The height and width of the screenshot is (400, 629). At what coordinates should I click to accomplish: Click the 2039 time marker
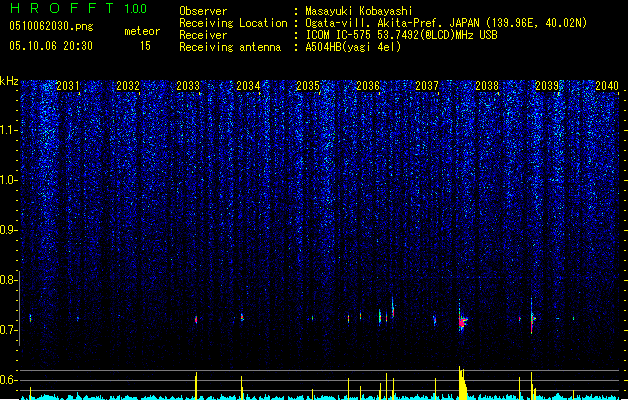[547, 86]
